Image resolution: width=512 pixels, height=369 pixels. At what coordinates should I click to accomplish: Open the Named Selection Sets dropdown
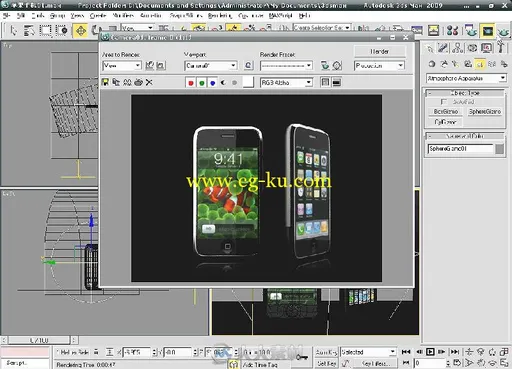[x=322, y=28]
